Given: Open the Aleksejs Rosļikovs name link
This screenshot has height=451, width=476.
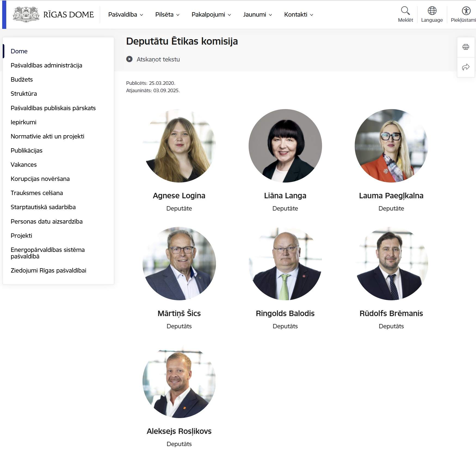Looking at the screenshot, I should pos(179,431).
